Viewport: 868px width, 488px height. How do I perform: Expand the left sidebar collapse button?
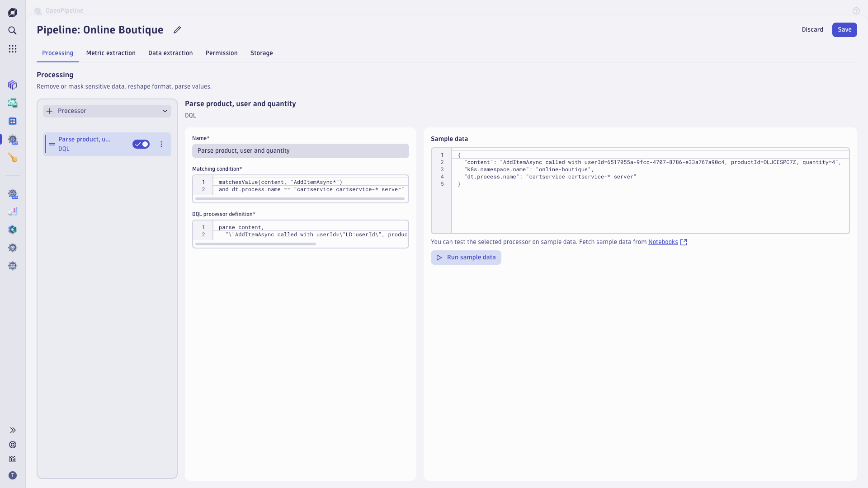(x=13, y=430)
